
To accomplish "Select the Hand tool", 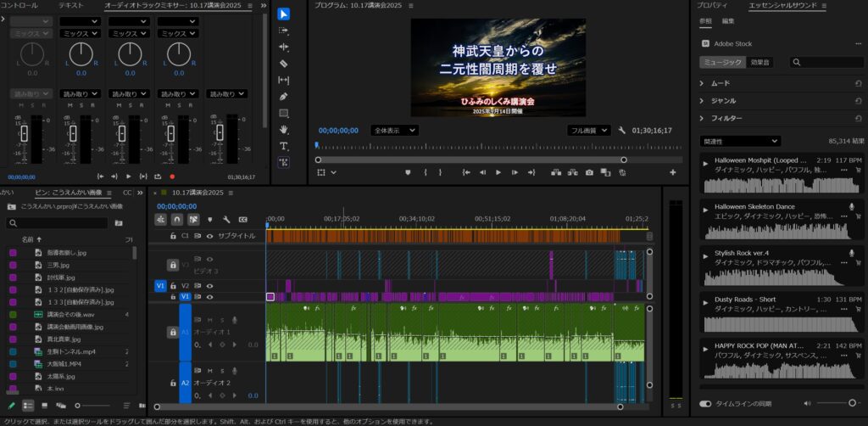I will pyautogui.click(x=284, y=129).
